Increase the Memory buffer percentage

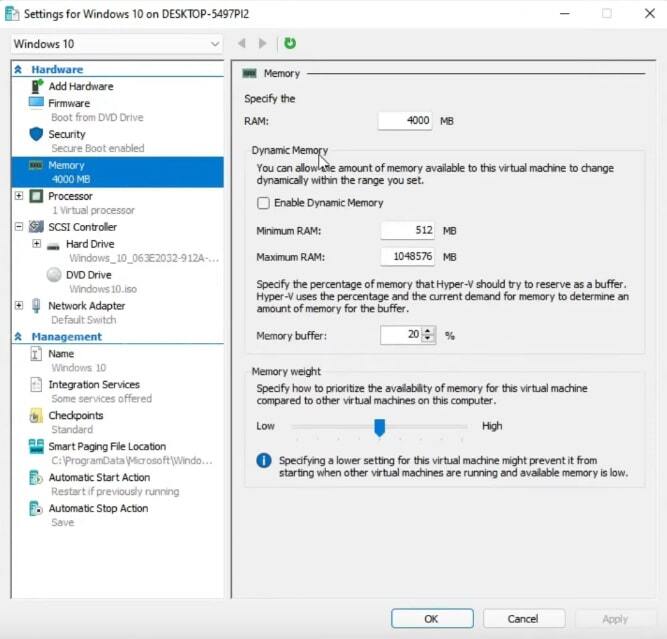pos(428,331)
